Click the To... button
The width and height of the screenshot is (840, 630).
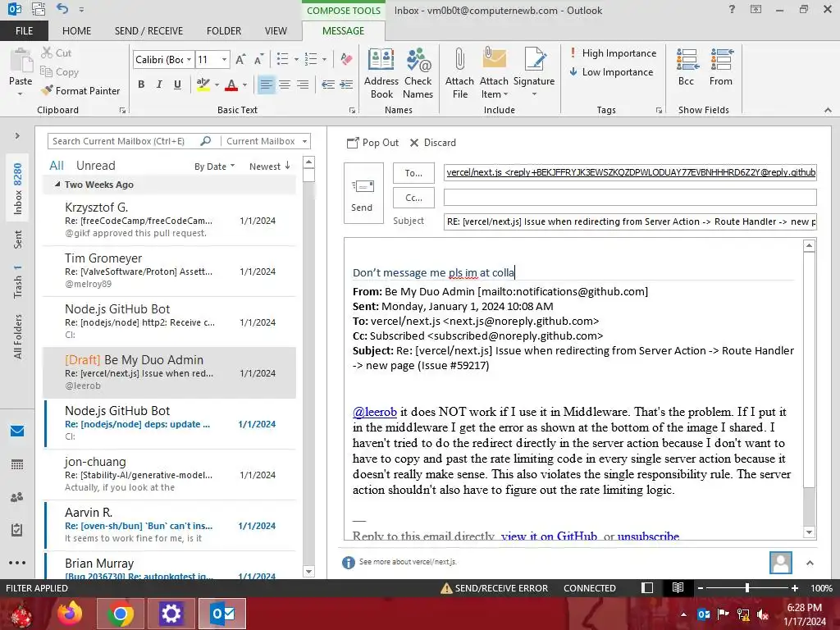(413, 173)
